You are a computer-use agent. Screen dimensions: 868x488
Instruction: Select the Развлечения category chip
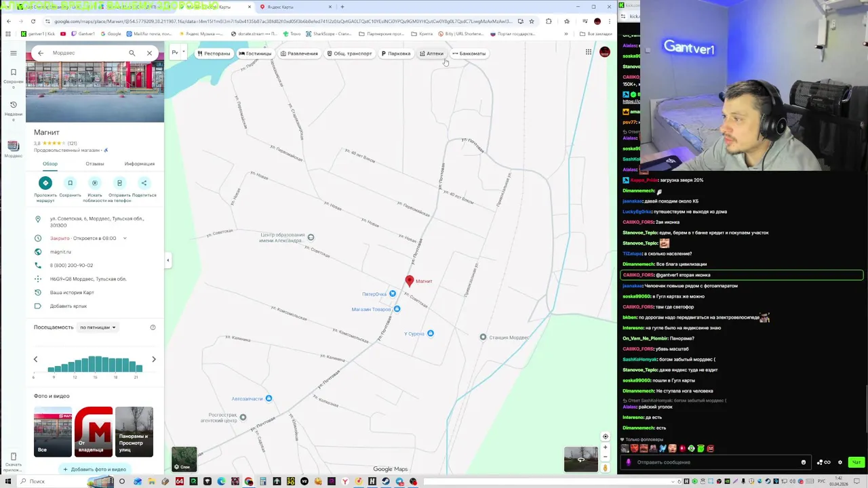coord(299,54)
